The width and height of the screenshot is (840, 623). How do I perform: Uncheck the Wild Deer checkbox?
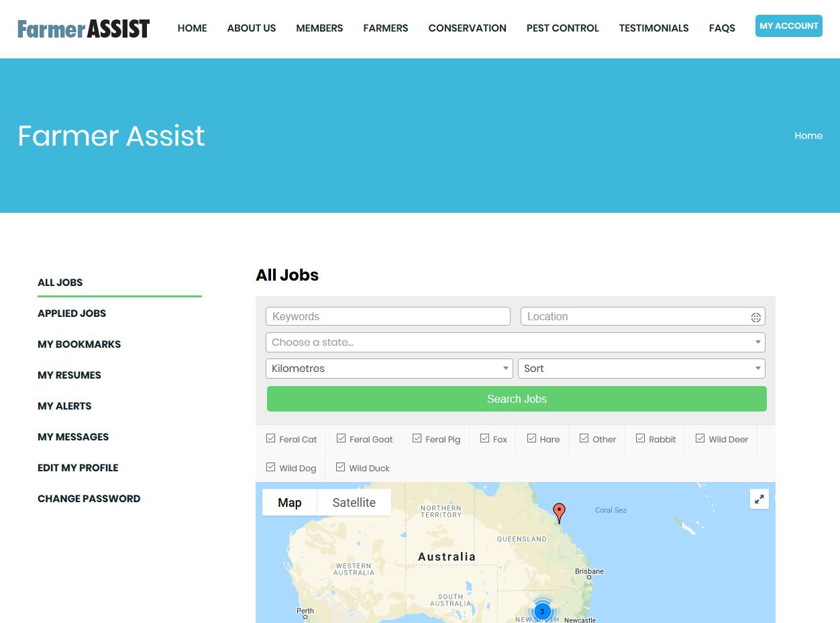coord(700,439)
